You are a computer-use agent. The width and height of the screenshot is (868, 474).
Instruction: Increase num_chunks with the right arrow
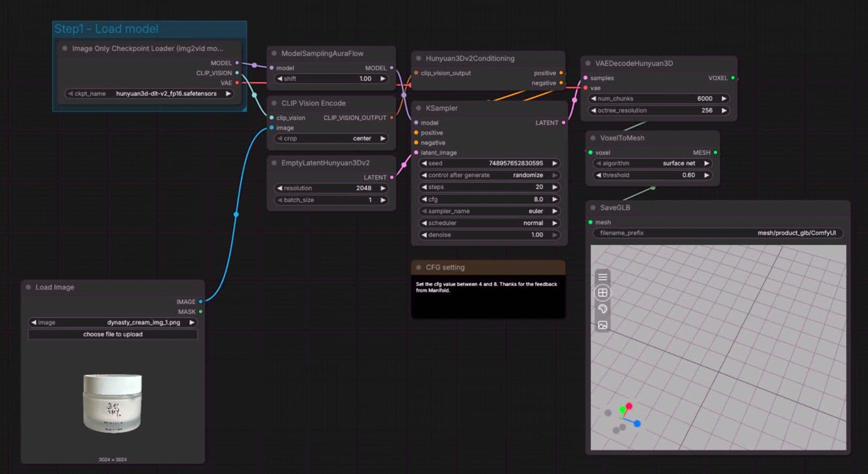(724, 99)
